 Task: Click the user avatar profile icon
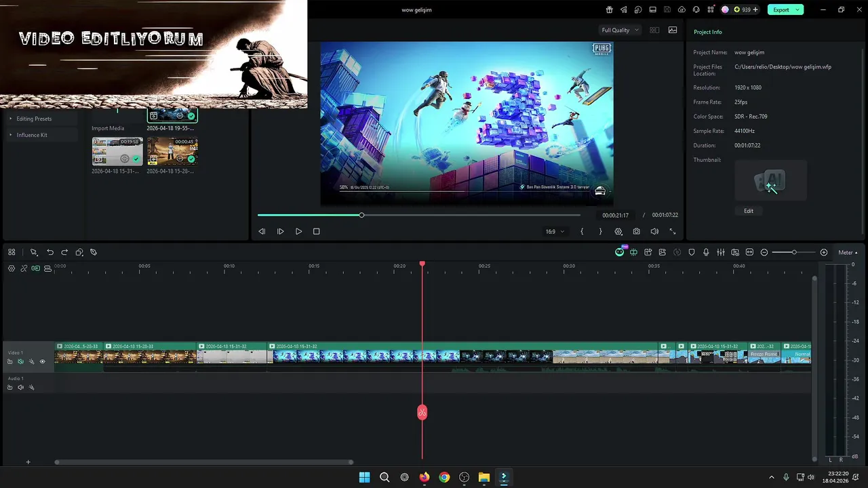coord(725,9)
